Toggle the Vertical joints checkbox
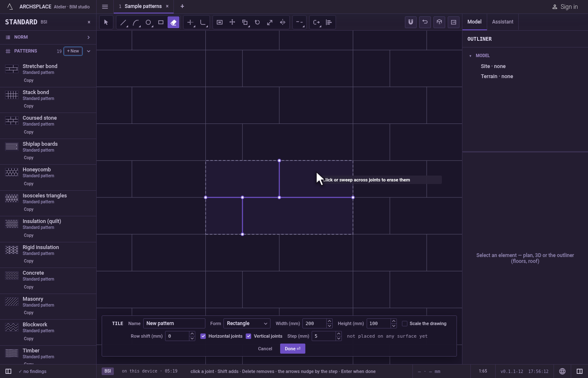The image size is (588, 378). [x=249, y=336]
